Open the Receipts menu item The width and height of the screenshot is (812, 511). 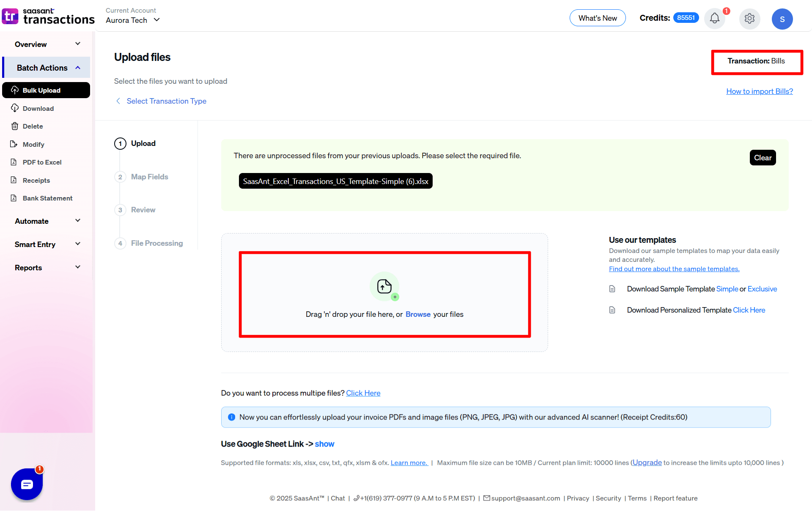(36, 180)
